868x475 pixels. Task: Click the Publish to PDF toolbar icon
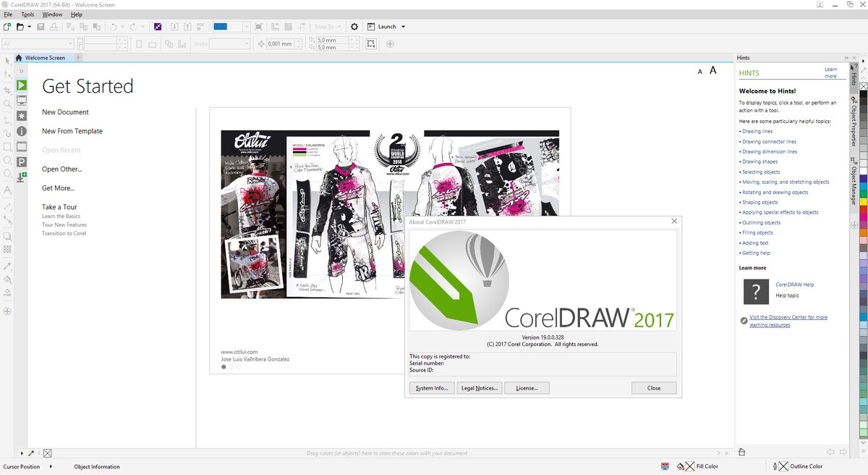click(200, 26)
